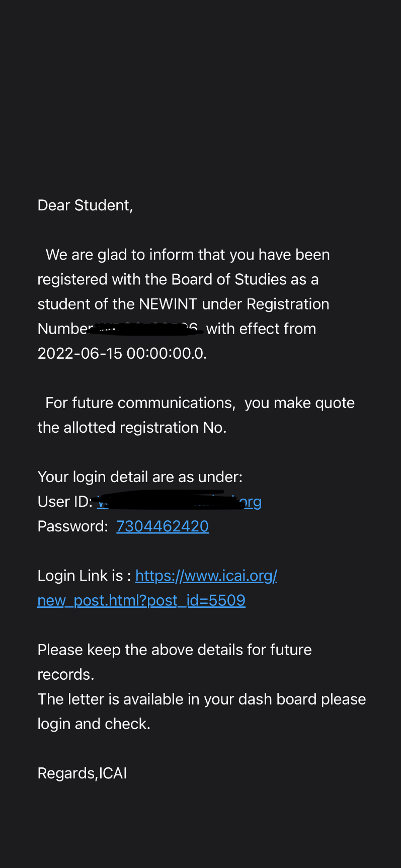Click the "Regards,ICAI" signature text
Screen dimensions: 401x868
(x=82, y=773)
